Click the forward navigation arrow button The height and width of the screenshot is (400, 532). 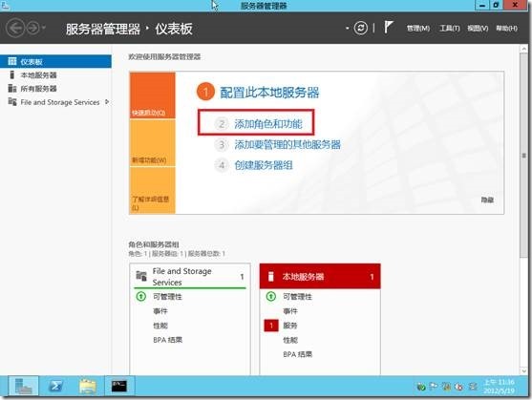pos(32,28)
